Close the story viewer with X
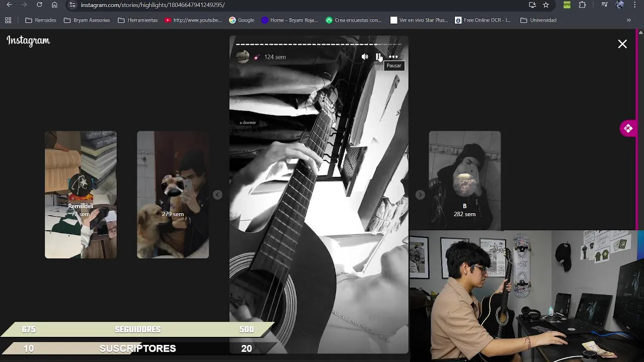Screen dimensions: 644x362 pyautogui.click(x=622, y=44)
